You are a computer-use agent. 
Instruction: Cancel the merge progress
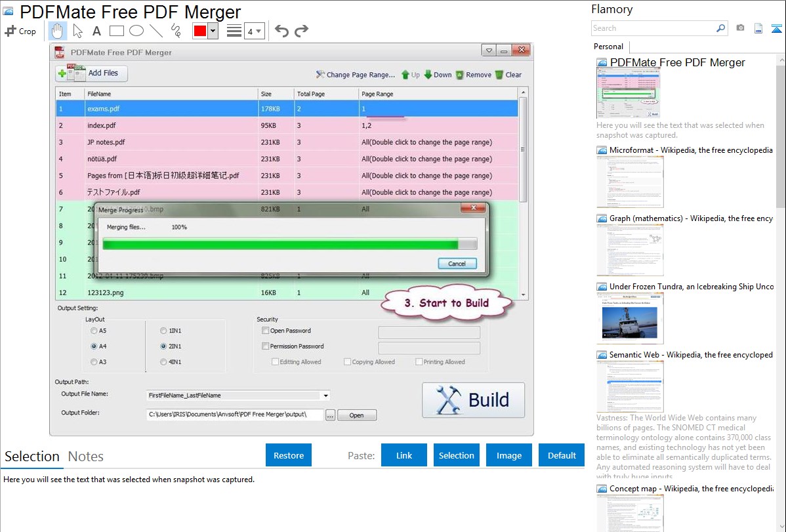457,264
